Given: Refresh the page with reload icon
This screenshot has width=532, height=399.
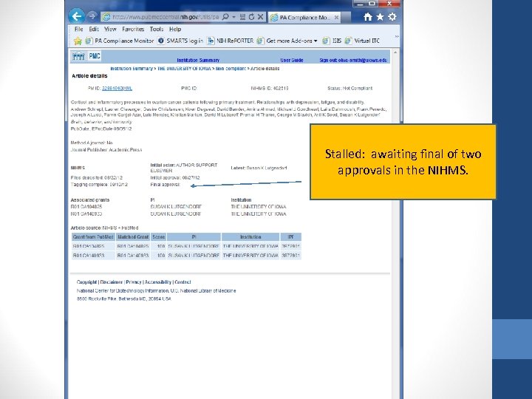Looking at the screenshot, I should click(251, 16).
